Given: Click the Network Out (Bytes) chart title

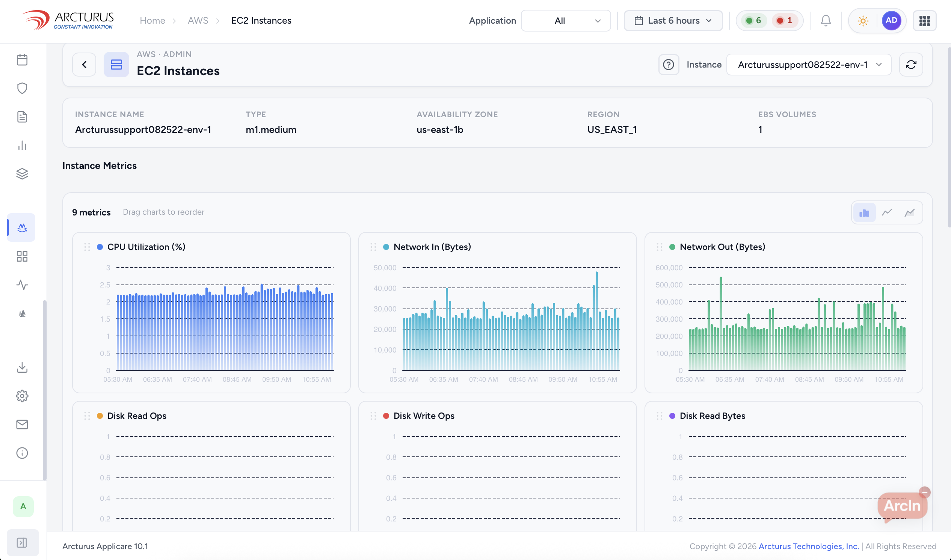Looking at the screenshot, I should tap(722, 247).
